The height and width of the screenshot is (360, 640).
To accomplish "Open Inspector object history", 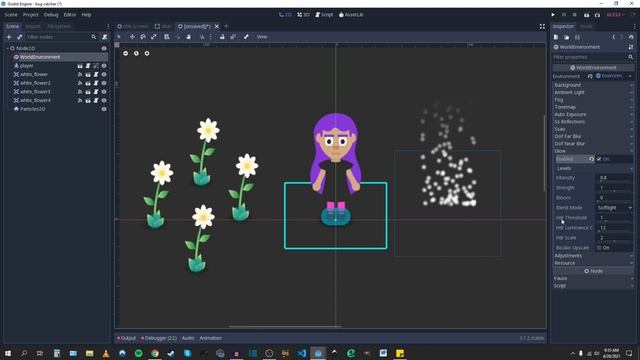I will click(x=631, y=37).
